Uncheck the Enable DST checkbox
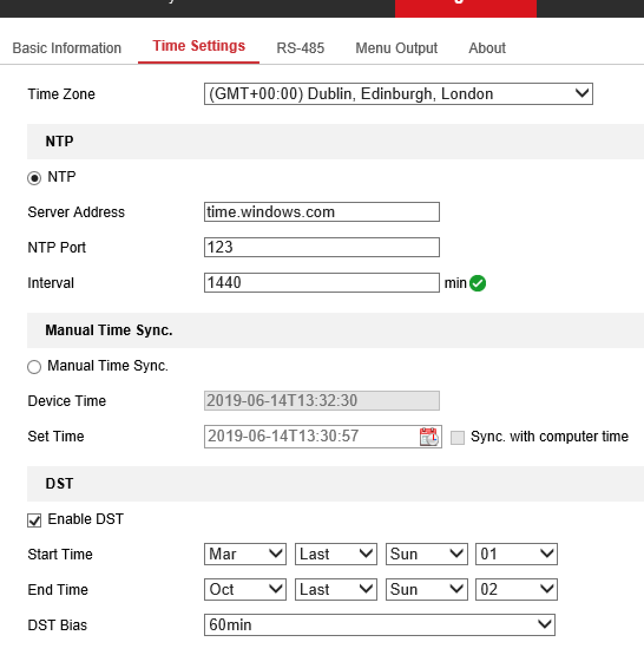 coord(35,520)
